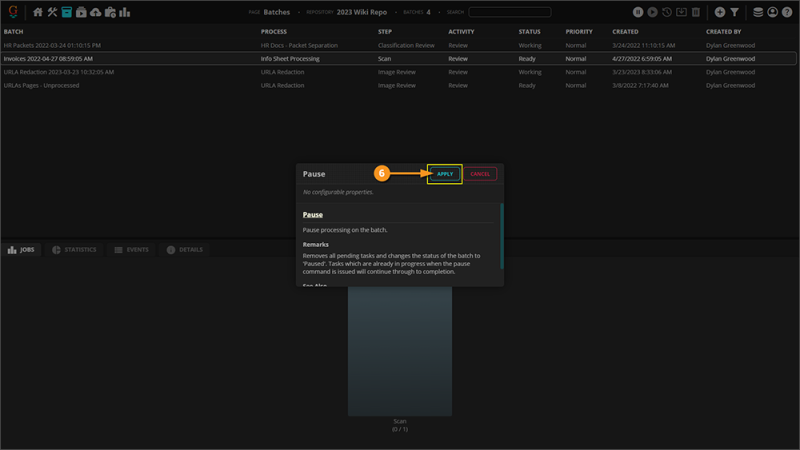Open the user account icon
The image size is (800, 450).
[x=772, y=12]
